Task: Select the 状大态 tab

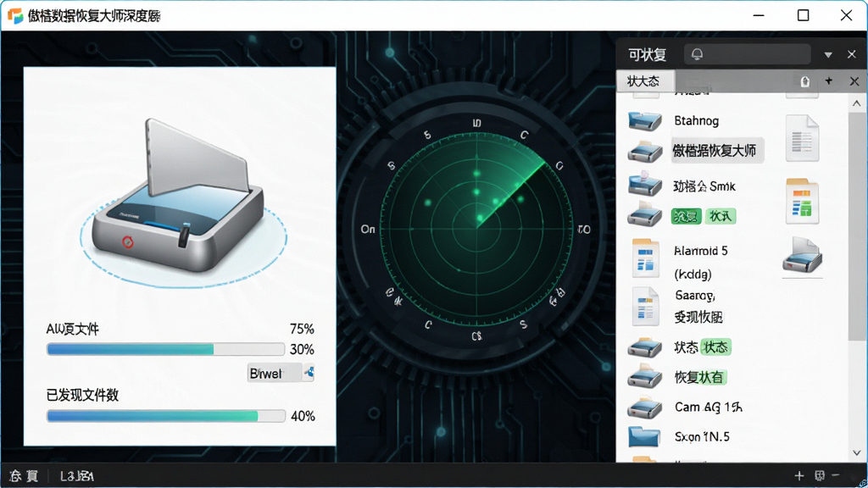Action: click(645, 81)
